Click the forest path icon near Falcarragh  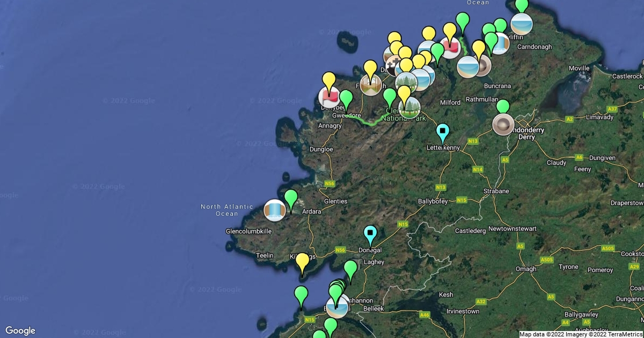(370, 85)
